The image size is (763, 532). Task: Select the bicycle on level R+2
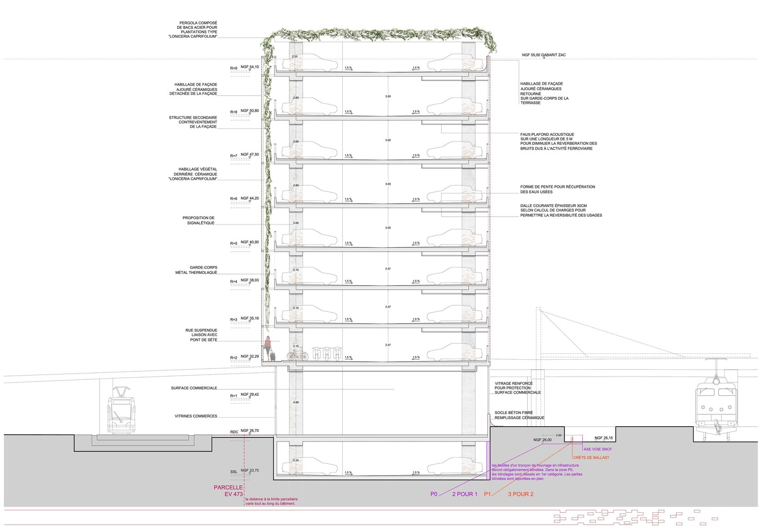click(297, 355)
